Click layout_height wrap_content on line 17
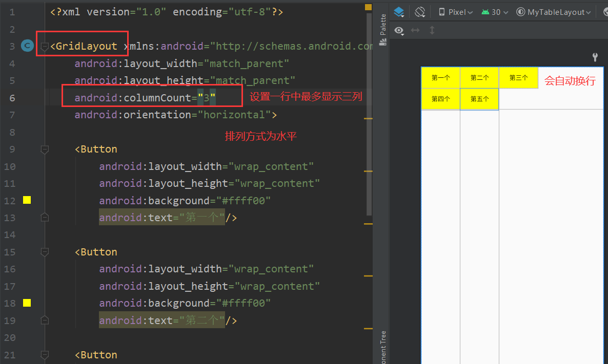Image resolution: width=608 pixels, height=364 pixels. [209, 286]
